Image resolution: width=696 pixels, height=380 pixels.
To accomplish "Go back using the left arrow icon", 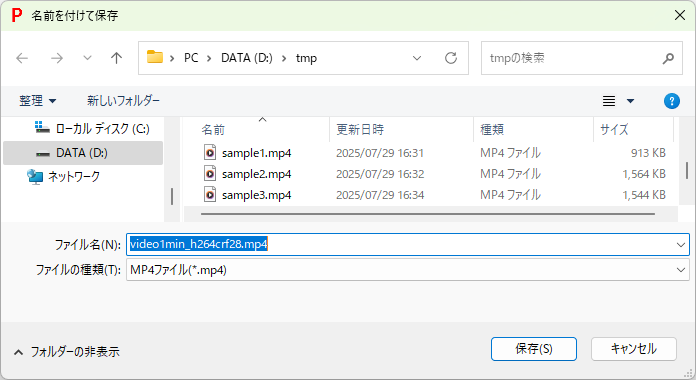I will click(22, 58).
